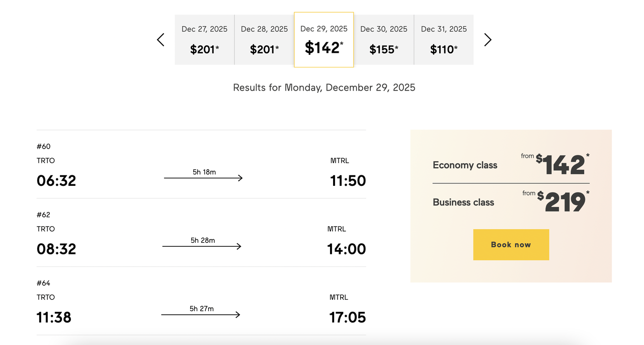Choose the Dec 30, 2025 $155 tab
644x345 pixels.
tap(384, 40)
